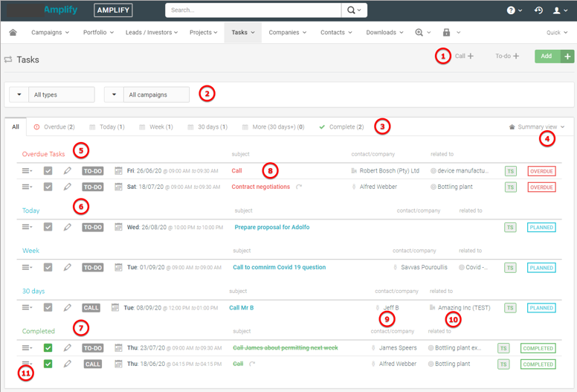Switch to the Complete (2) tab
This screenshot has width=577, height=392.
341,126
